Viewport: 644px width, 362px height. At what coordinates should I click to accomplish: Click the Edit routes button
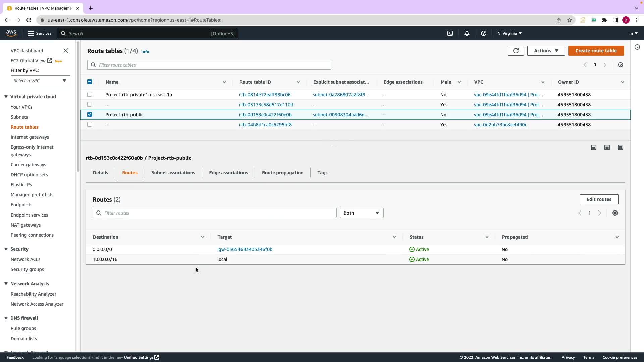click(598, 199)
